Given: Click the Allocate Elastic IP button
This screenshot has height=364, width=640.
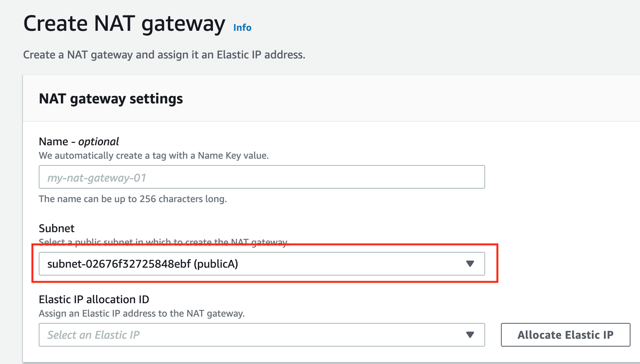Looking at the screenshot, I should pos(565,335).
